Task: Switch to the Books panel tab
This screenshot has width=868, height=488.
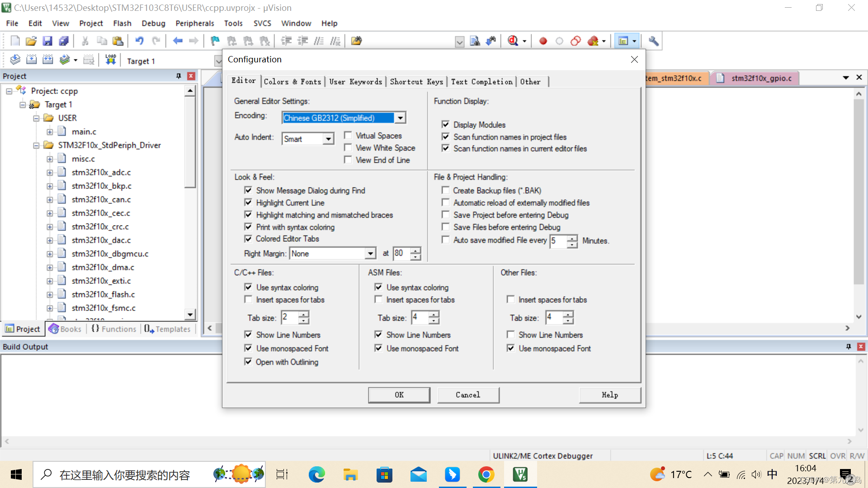Action: pyautogui.click(x=66, y=329)
